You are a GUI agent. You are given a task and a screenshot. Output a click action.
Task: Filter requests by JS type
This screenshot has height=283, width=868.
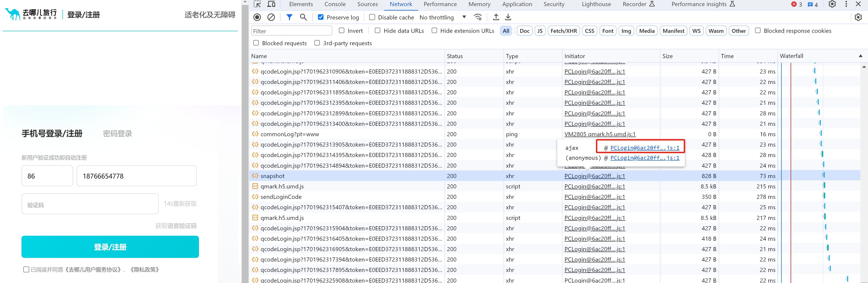point(540,31)
